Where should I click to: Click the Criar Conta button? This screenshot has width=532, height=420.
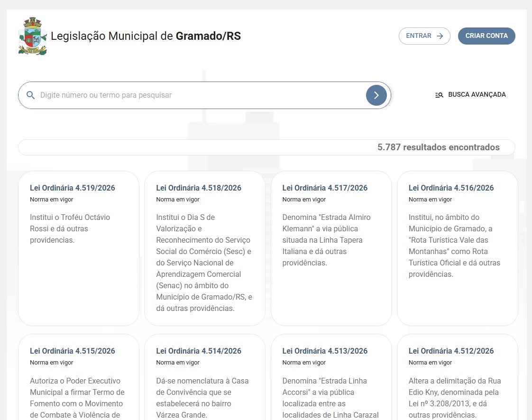pos(486,36)
